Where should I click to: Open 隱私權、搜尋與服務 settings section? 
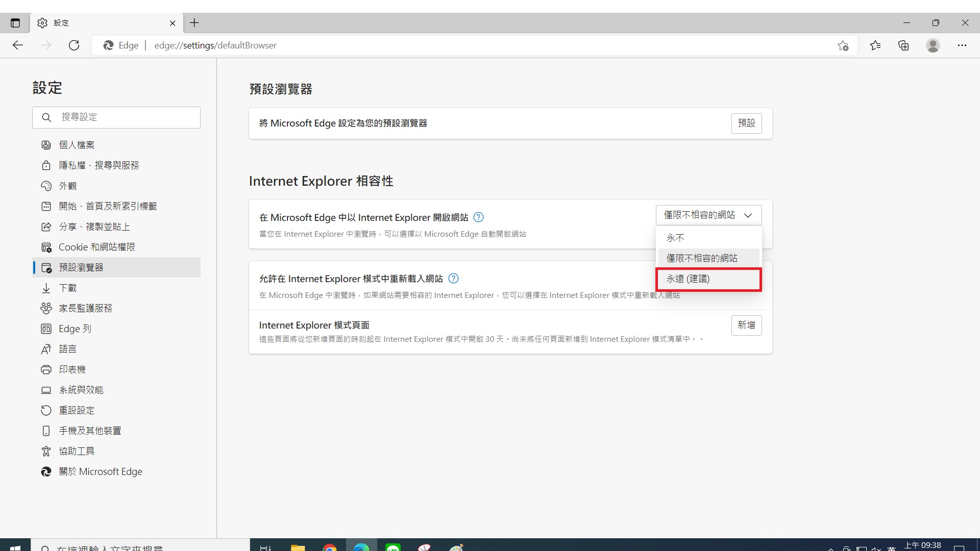click(116, 165)
